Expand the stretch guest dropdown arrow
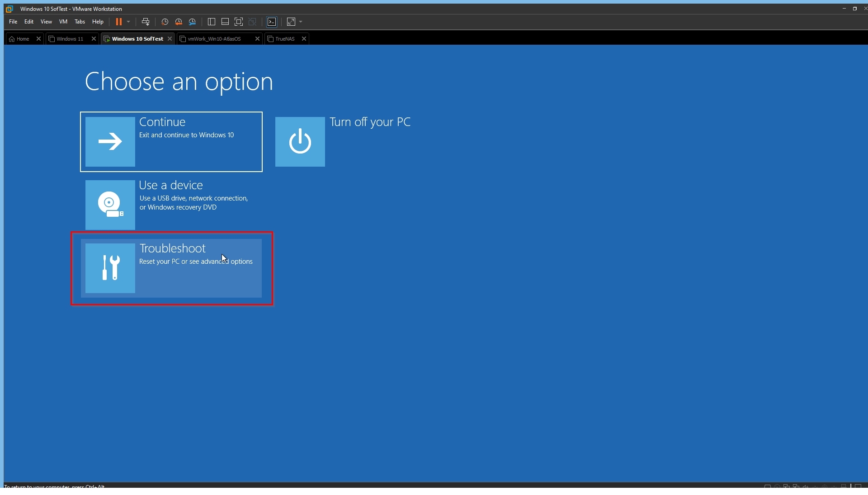 tap(301, 22)
